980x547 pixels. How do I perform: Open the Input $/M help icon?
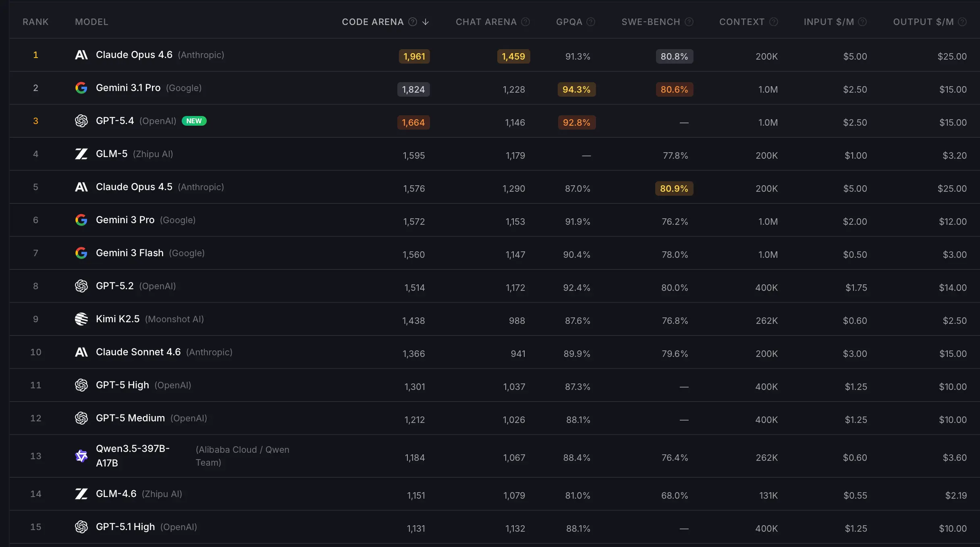(862, 22)
